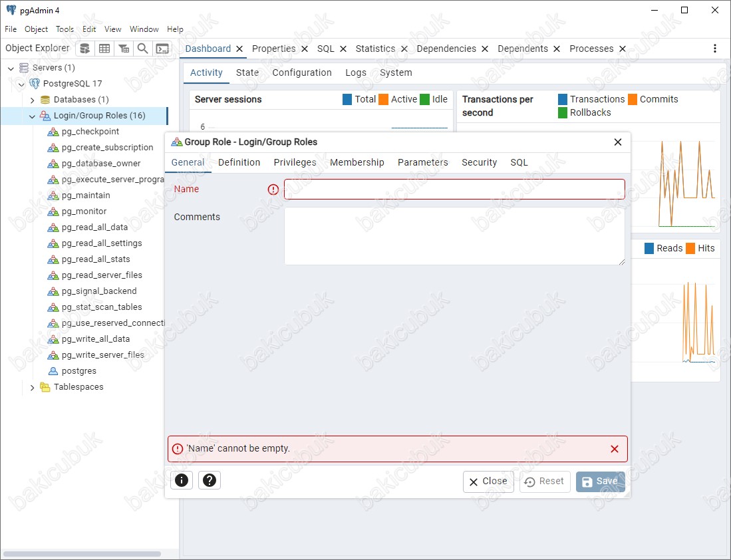Collapse the Login/Group Roles node
This screenshot has height=560, width=731.
(x=32, y=116)
